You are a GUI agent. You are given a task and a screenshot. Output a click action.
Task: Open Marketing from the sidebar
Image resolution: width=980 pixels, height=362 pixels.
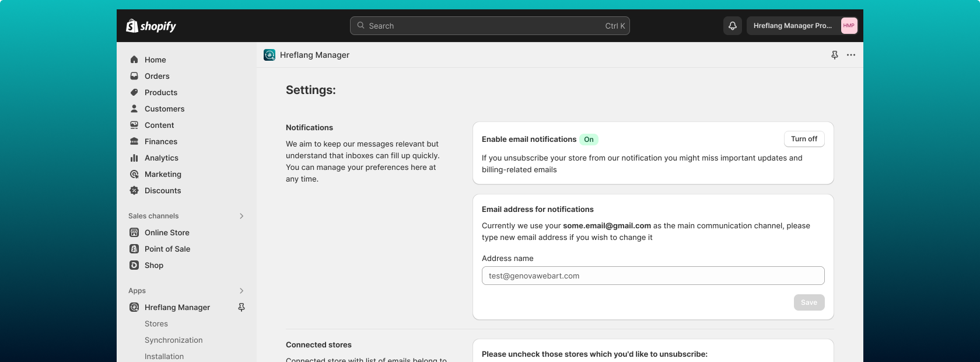point(163,174)
